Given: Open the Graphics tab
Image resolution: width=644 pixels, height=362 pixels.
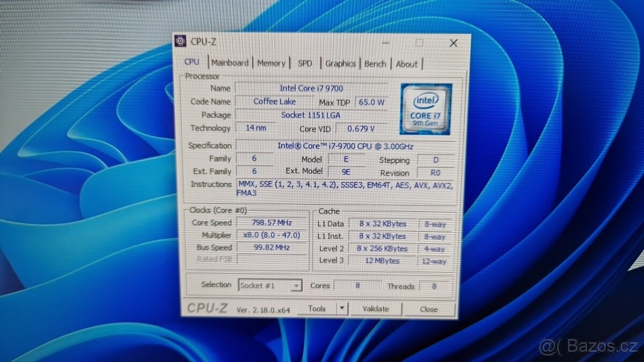Looking at the screenshot, I should tap(340, 63).
